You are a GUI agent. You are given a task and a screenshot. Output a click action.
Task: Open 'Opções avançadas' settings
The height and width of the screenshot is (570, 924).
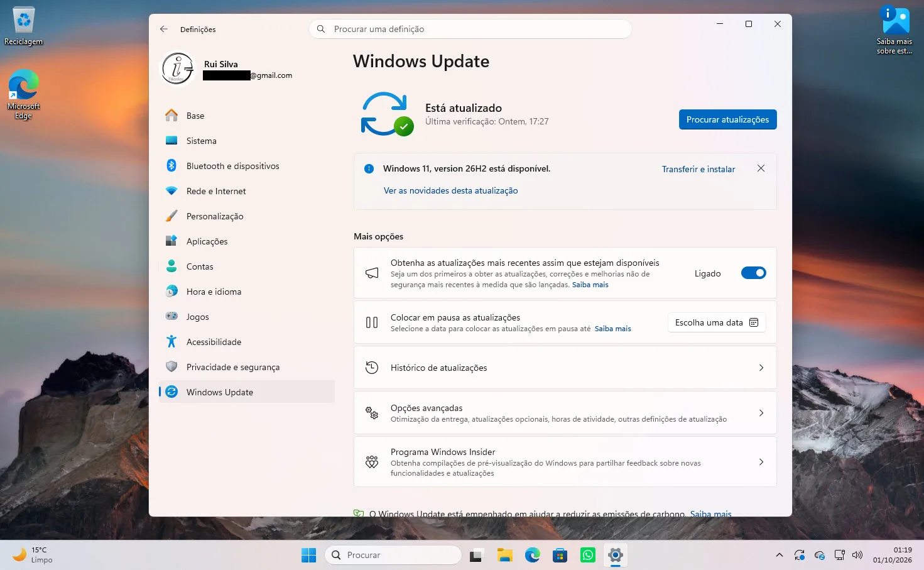coord(565,413)
